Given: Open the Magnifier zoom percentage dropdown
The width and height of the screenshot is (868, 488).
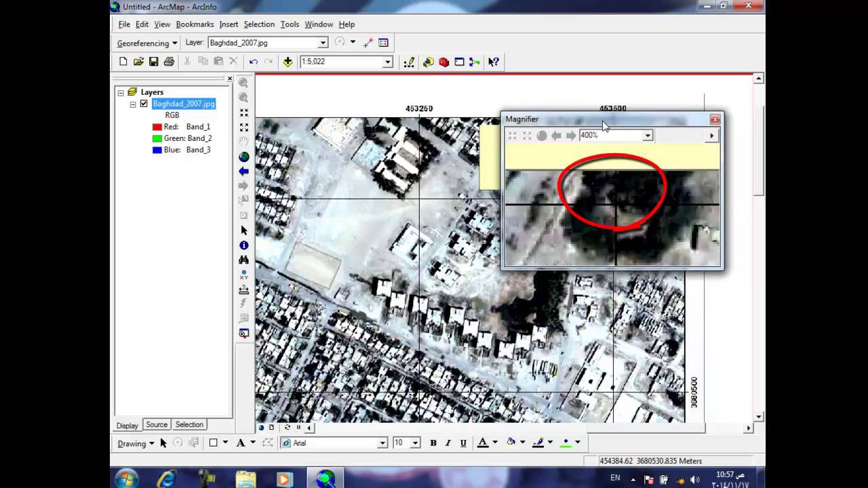Looking at the screenshot, I should 648,136.
